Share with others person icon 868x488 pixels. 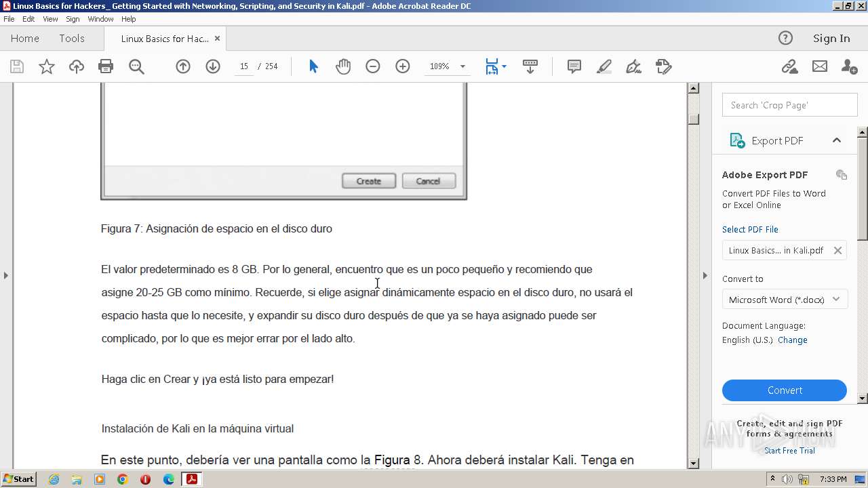pos(849,66)
